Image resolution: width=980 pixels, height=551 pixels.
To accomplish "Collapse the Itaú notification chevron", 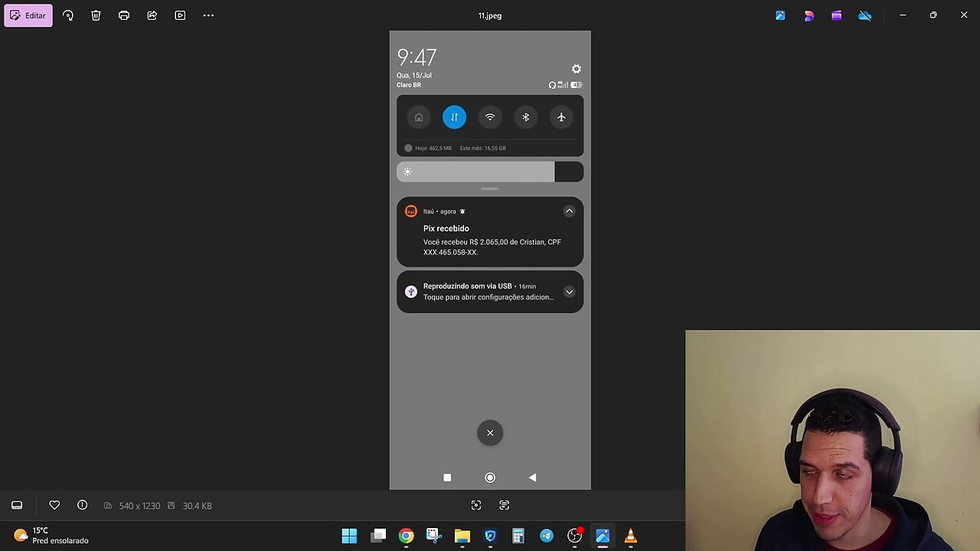I will pos(569,211).
